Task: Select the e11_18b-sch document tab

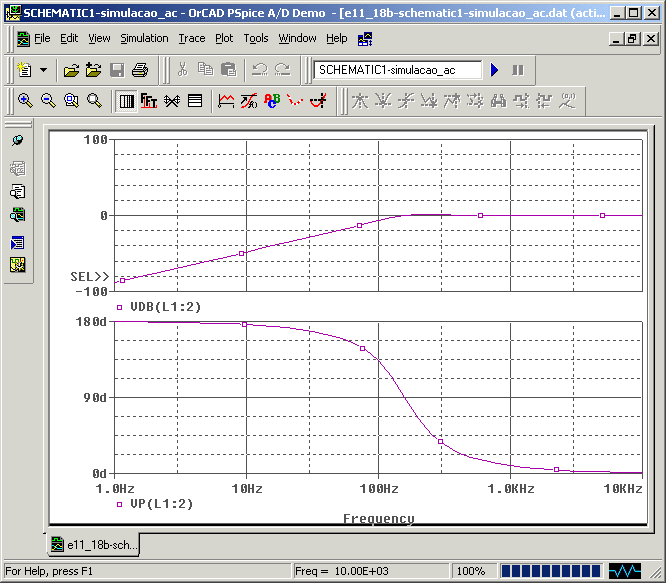Action: point(95,544)
